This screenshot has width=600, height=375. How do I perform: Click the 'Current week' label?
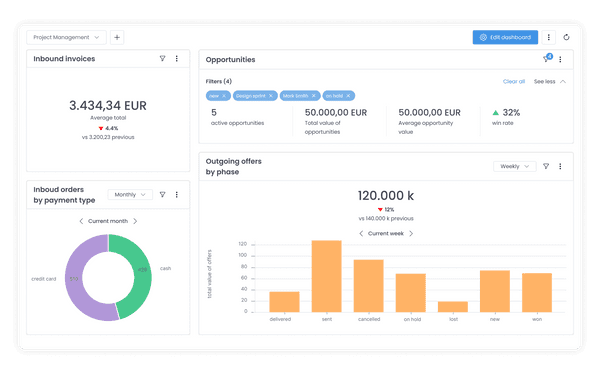coord(386,233)
